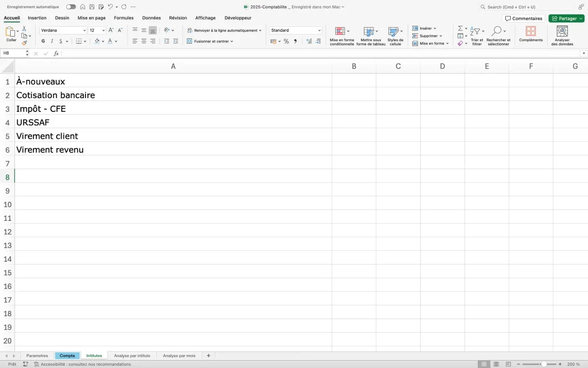The height and width of the screenshot is (368, 588).
Task: Center text horizontally
Action: 144,41
